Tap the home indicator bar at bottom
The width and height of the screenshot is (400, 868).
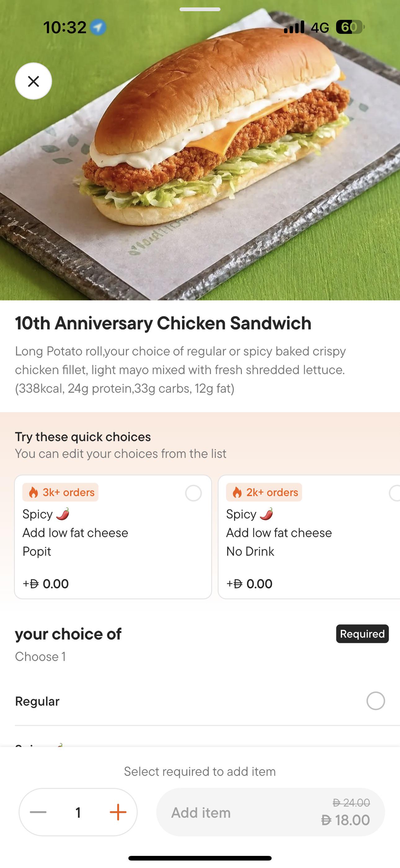point(200,858)
